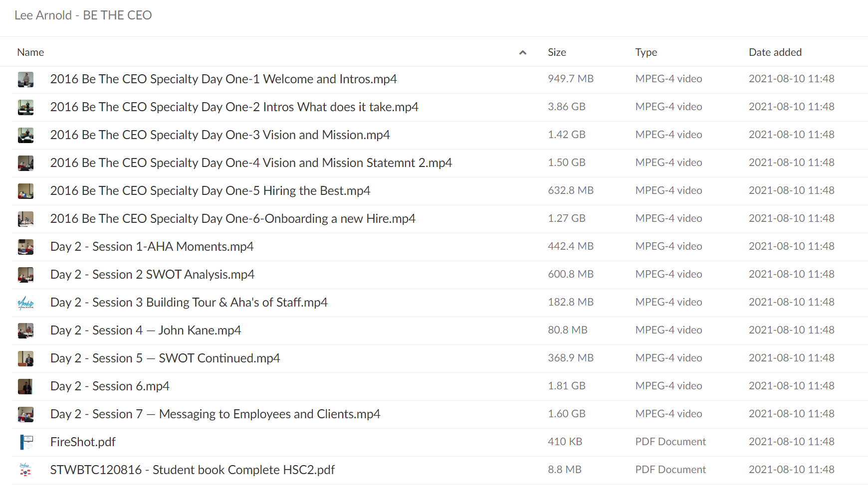
Task: Click thumbnail icon of Session 4 John Kane
Action: click(25, 331)
